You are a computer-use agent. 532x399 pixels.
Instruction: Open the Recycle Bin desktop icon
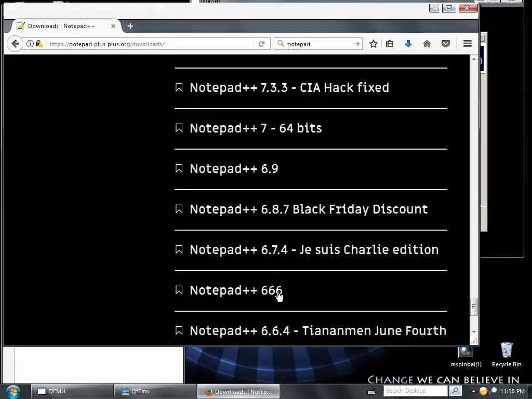507,354
